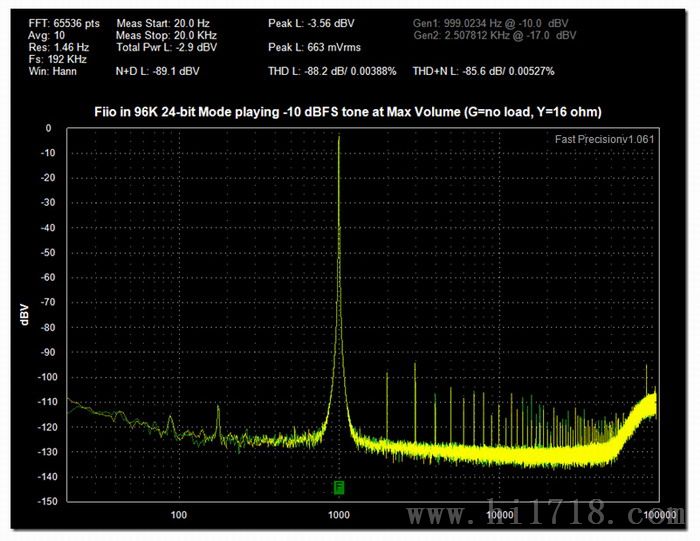Click Meas Start: 20.0 Hz

pos(163,23)
